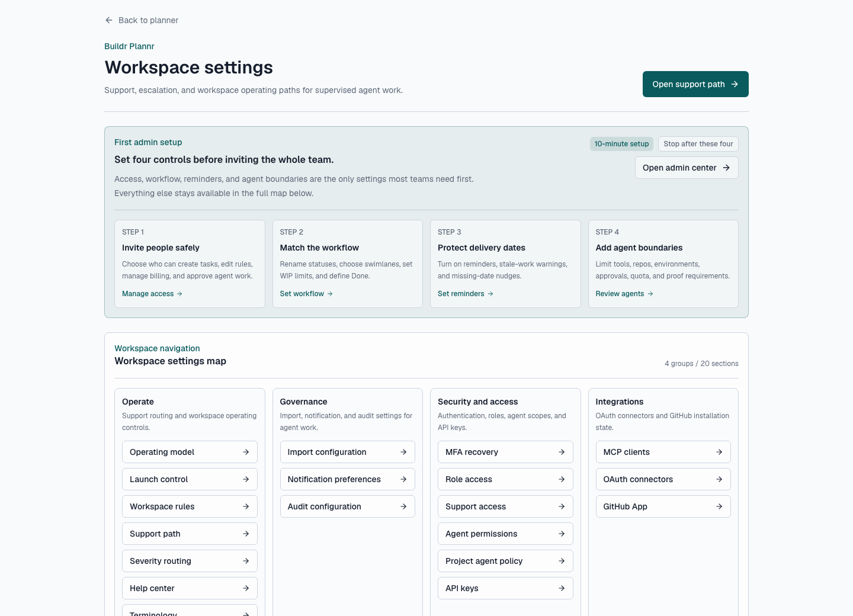Go back via Back to planner link
Screen dimensions: 853x616
click(142, 20)
